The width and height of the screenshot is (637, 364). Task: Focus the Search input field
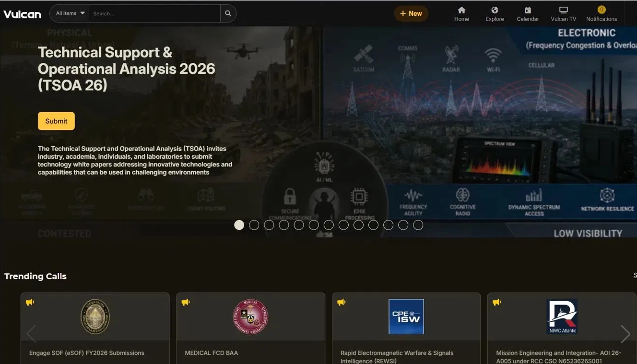(154, 13)
